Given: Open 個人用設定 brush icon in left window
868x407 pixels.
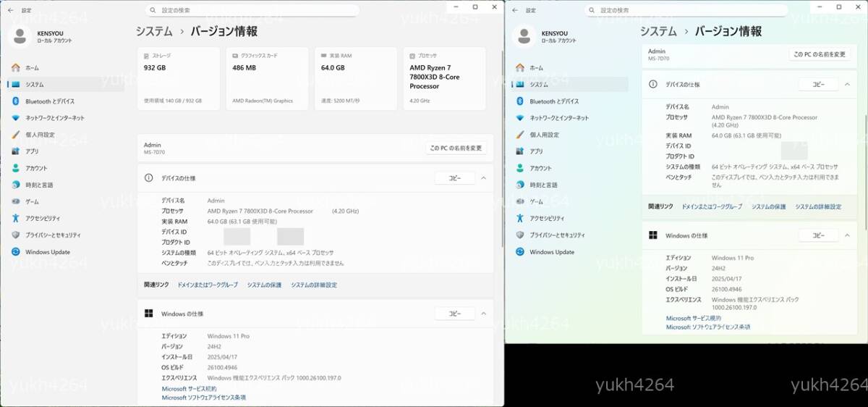Looking at the screenshot, I should pyautogui.click(x=15, y=135).
